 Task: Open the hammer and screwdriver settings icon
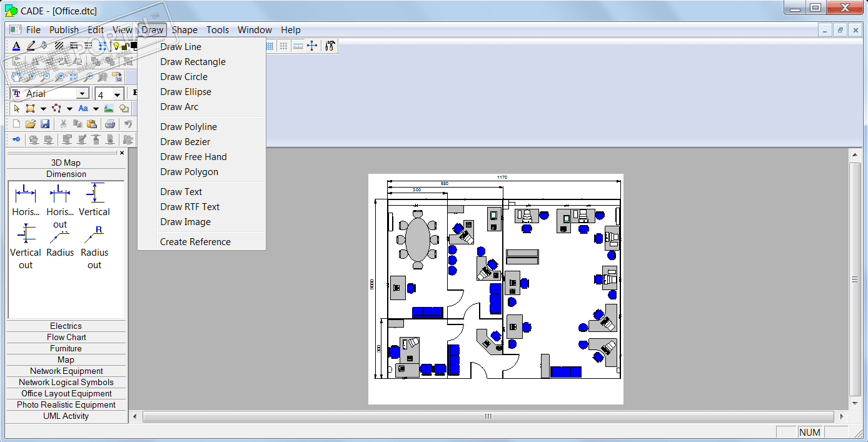click(330, 46)
